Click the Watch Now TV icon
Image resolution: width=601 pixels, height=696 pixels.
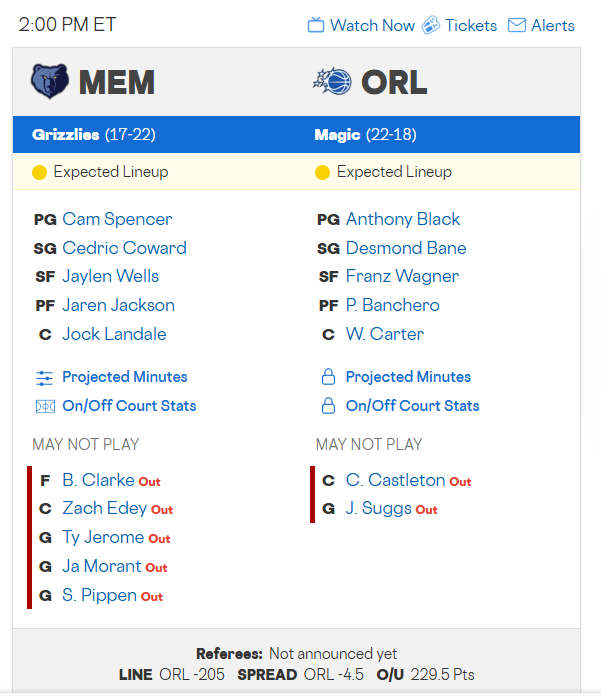coord(316,26)
